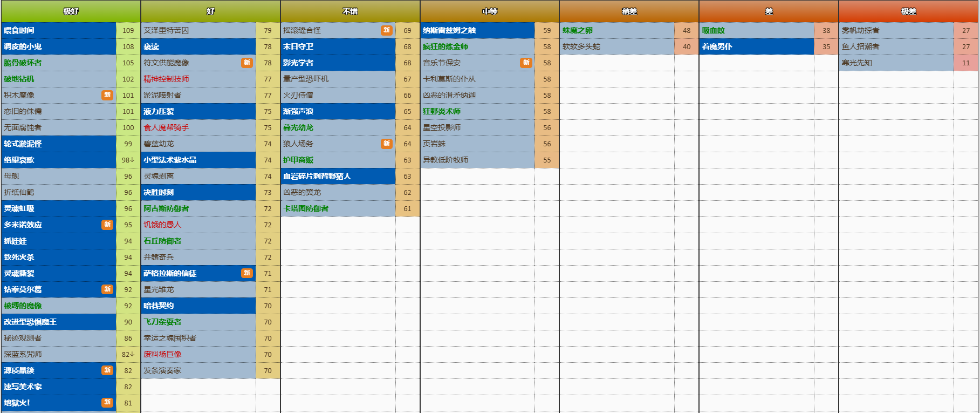
Task: Click the score 98↓ for 绝望哀歌
Action: [x=128, y=160]
